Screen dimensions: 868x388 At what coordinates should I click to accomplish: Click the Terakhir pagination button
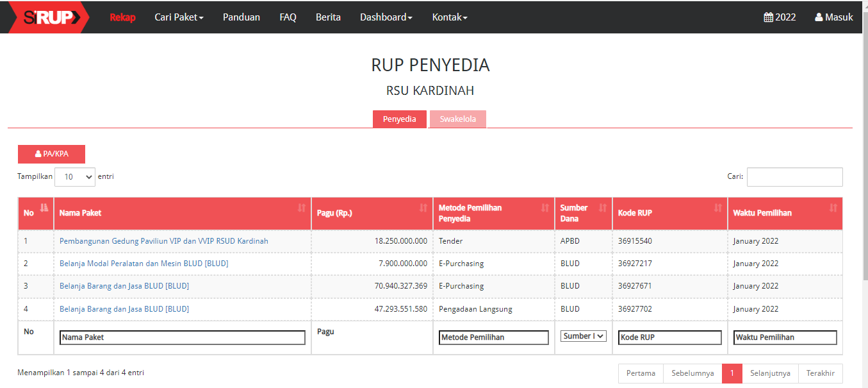click(x=821, y=373)
